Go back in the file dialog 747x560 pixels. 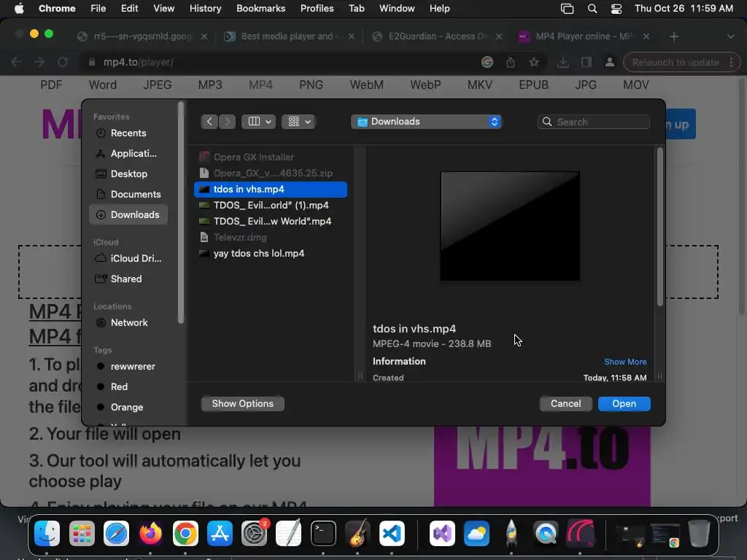pos(209,122)
